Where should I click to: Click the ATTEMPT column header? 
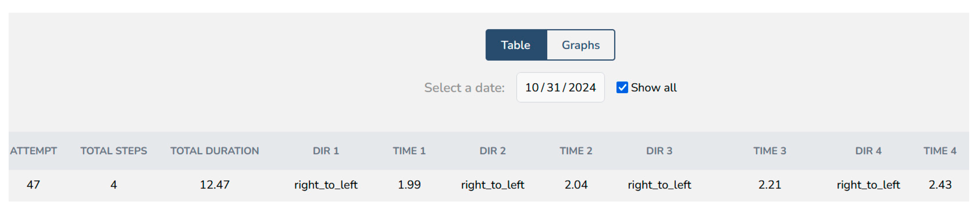(33, 151)
